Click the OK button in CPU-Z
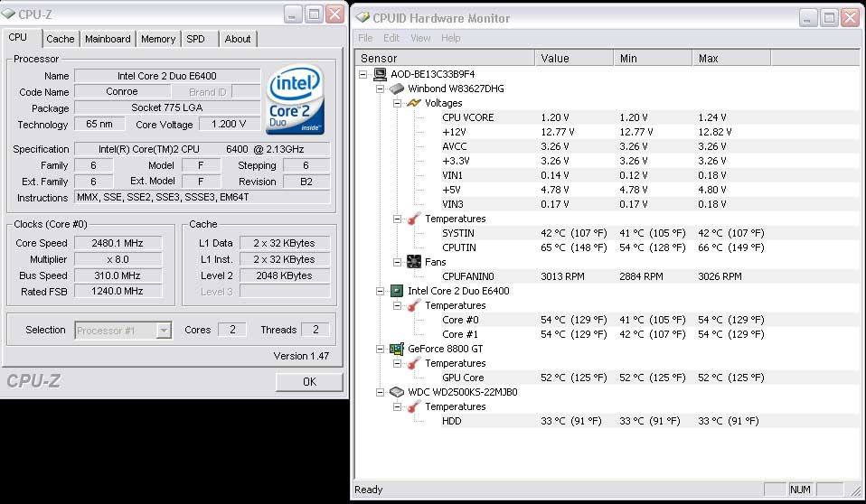The image size is (866, 504). pos(309,381)
